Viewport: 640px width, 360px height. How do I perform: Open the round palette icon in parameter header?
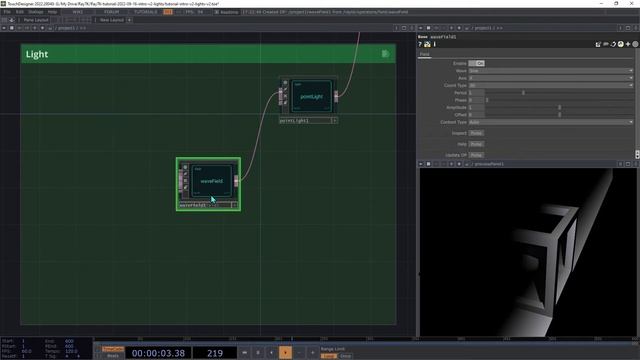pos(620,44)
